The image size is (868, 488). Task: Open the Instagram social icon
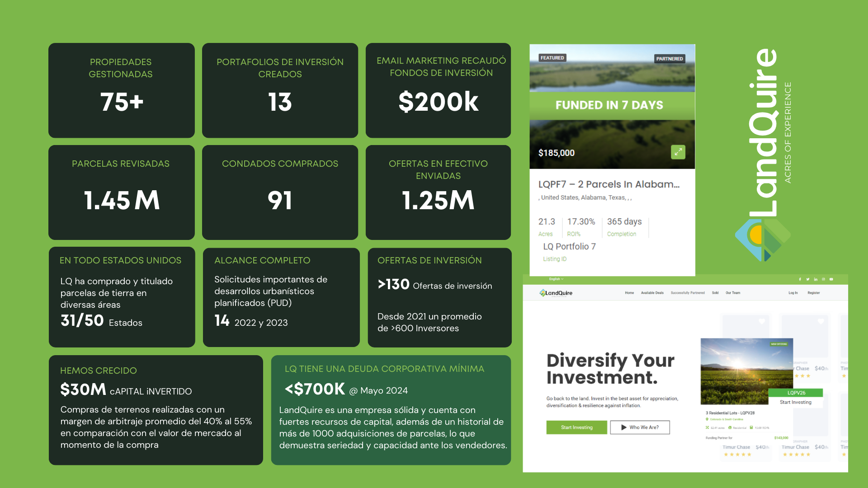click(823, 279)
